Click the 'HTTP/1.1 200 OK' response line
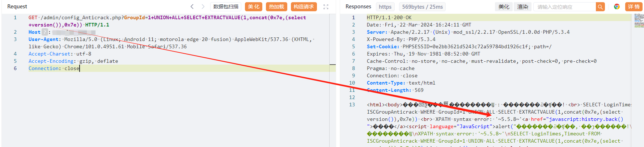The width and height of the screenshot is (644, 147). pyautogui.click(x=389, y=17)
